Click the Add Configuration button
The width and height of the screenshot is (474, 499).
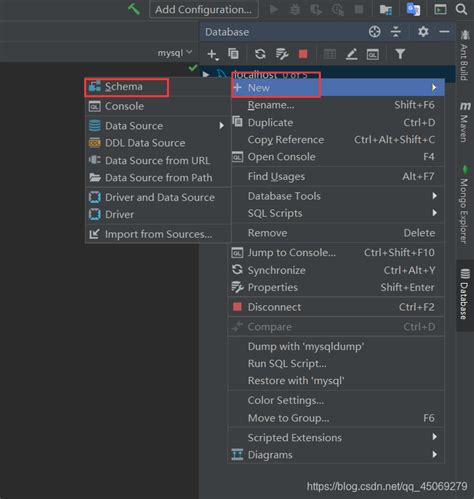point(204,9)
